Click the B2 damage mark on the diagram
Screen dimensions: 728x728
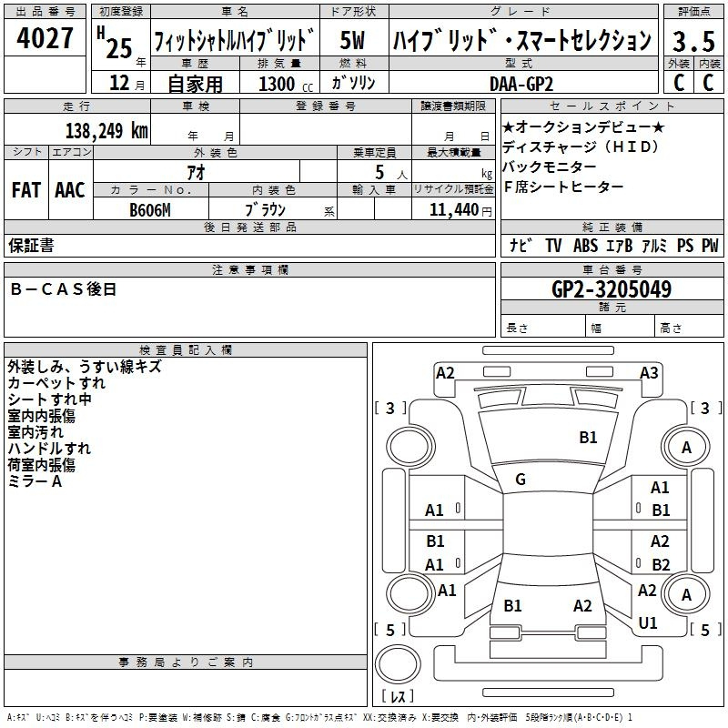[x=661, y=564]
